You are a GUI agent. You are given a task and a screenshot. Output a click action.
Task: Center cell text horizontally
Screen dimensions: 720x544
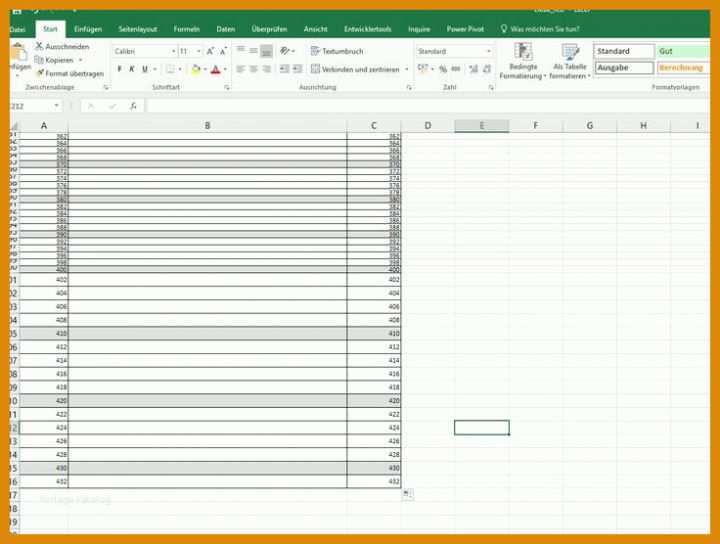click(253, 69)
